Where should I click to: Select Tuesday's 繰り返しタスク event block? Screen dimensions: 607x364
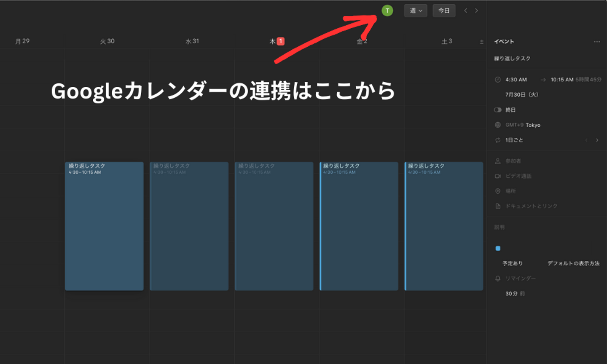[104, 226]
